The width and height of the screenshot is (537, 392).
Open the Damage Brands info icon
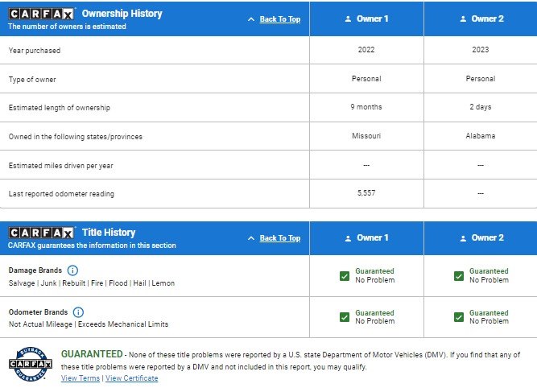click(72, 270)
